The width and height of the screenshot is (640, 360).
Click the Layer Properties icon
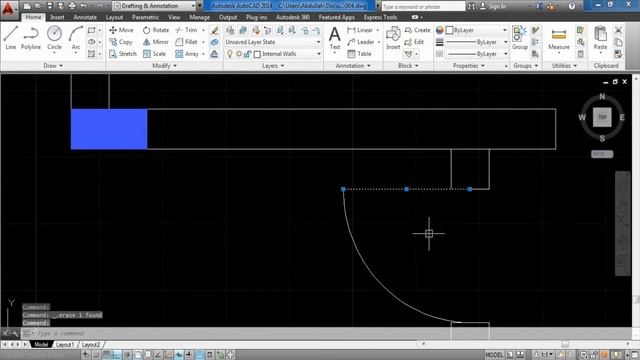(x=230, y=30)
